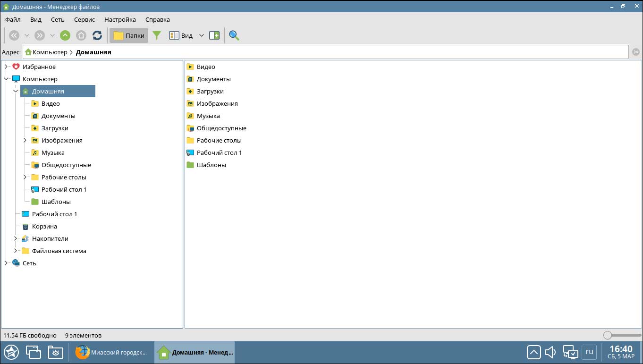Image resolution: width=643 pixels, height=364 pixels.
Task: Open forward history dropdown arrow
Action: 52,35
